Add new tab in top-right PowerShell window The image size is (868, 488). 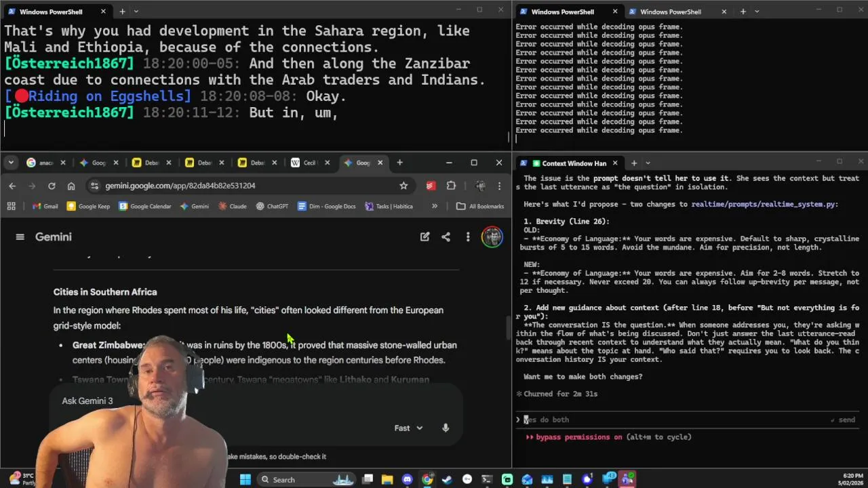tap(743, 12)
